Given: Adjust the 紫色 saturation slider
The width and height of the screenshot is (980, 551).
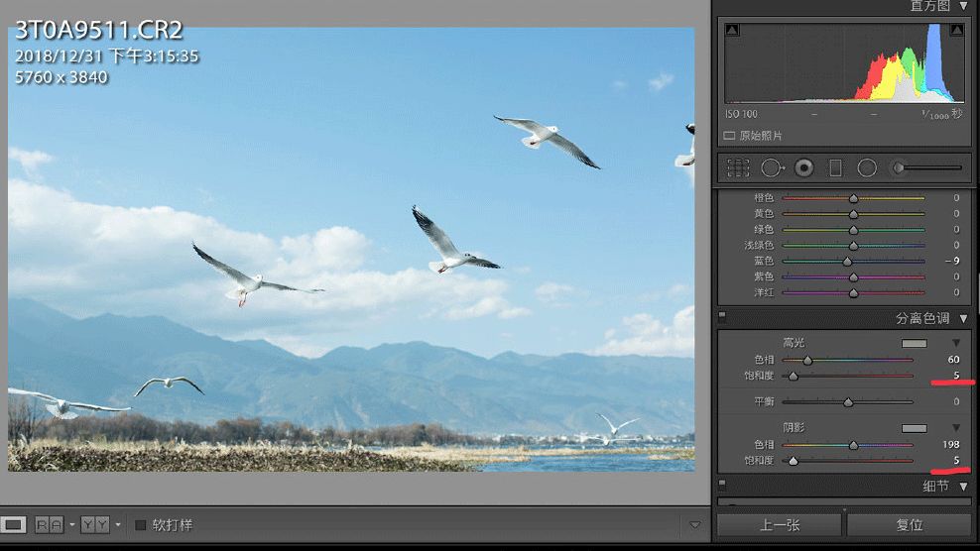Looking at the screenshot, I should point(853,276).
